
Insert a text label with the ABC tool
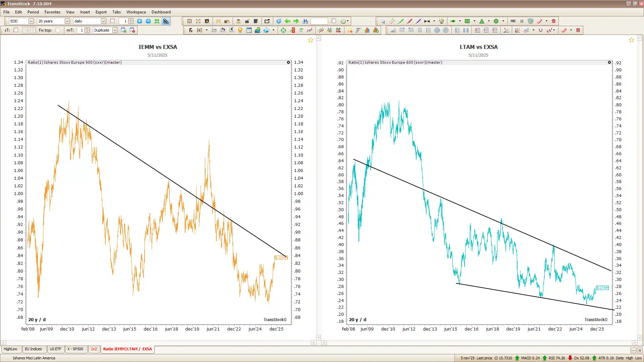[513, 21]
